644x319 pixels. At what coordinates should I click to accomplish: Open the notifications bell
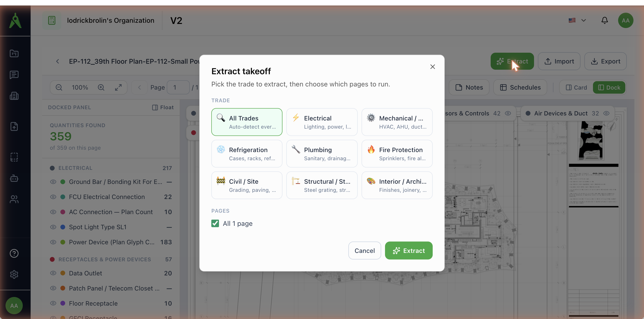604,20
